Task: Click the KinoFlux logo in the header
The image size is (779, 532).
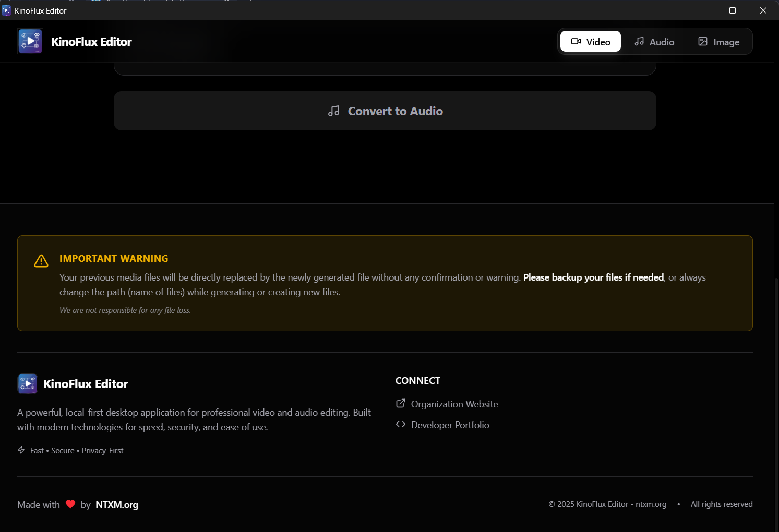Action: pyautogui.click(x=30, y=42)
